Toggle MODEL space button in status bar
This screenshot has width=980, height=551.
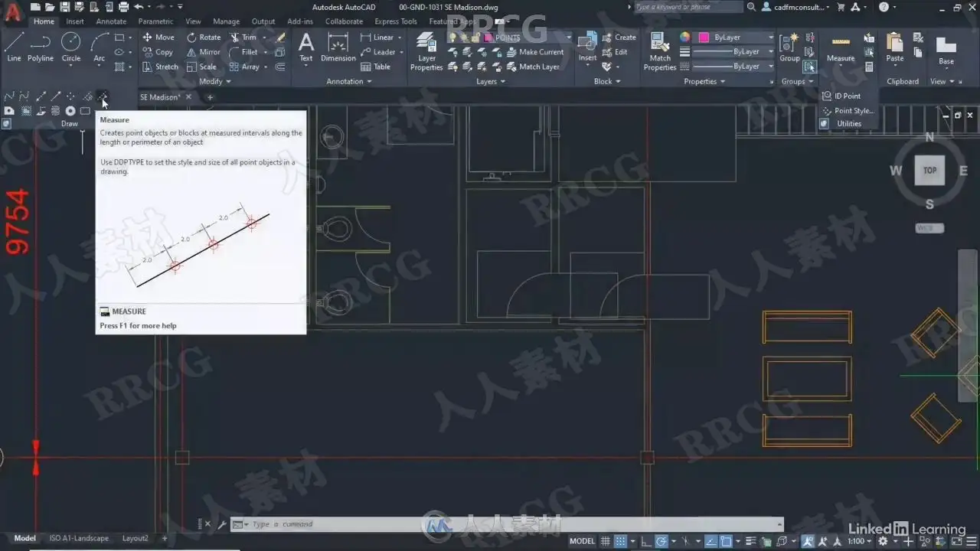coord(582,541)
